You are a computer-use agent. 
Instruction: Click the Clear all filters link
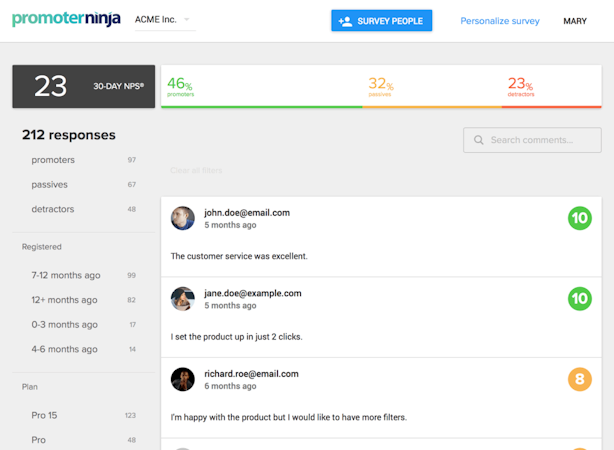click(196, 170)
